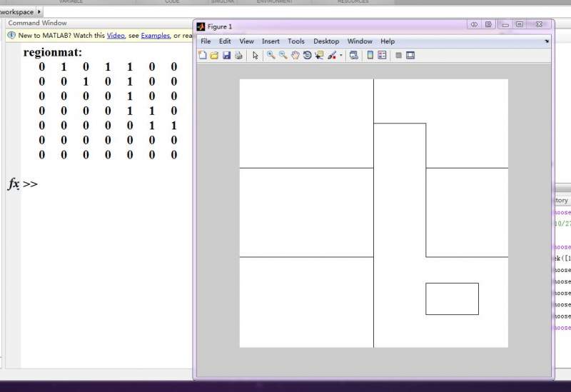Select the Pan hand tool

click(295, 56)
